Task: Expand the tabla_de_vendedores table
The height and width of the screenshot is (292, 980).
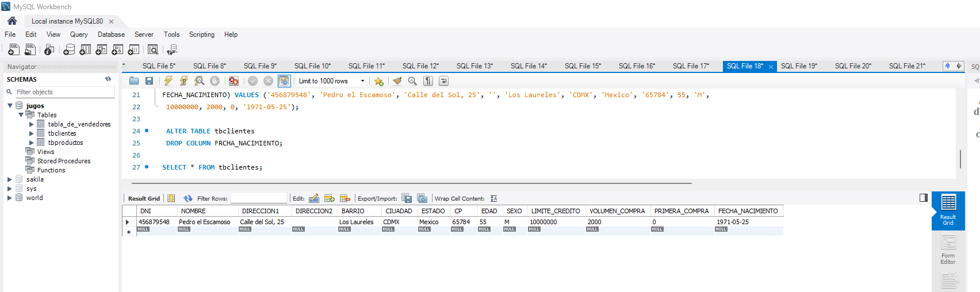Action: click(x=32, y=124)
